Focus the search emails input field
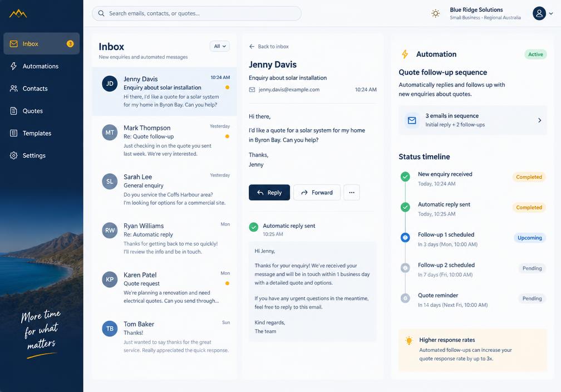Screen dimensions: 561x392 click(x=197, y=13)
